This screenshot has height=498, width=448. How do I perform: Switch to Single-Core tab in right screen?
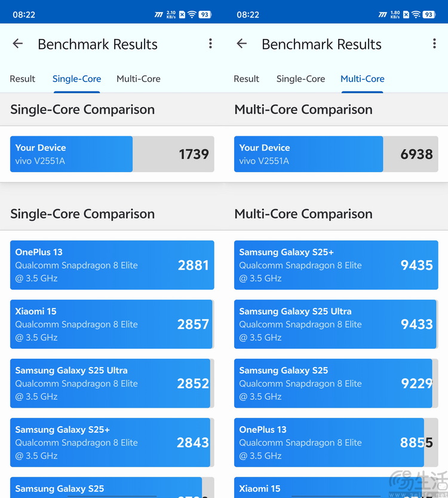click(x=300, y=79)
